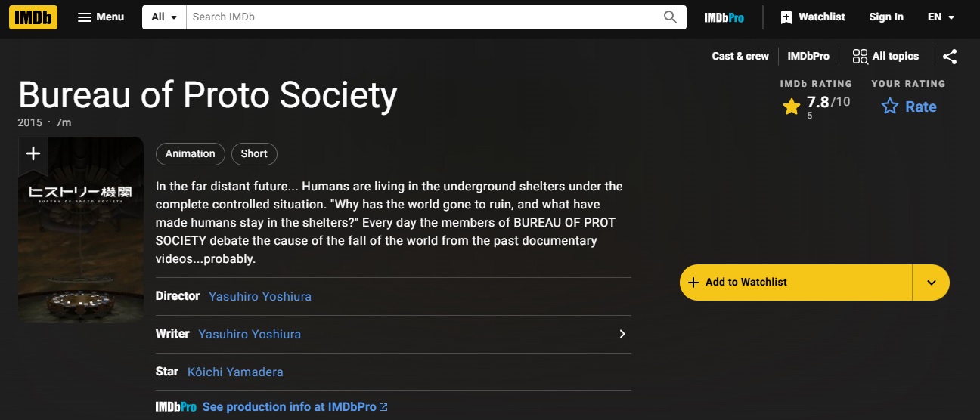Open the See production info at IMDbPro link
This screenshot has height=420, width=980.
click(x=295, y=407)
